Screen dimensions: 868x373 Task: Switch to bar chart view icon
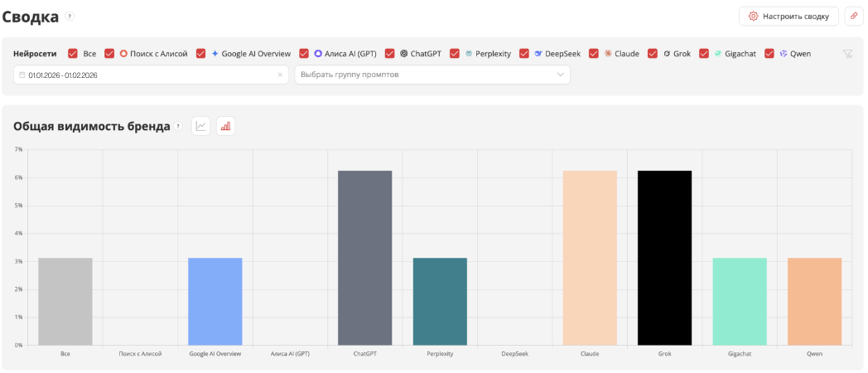[226, 126]
